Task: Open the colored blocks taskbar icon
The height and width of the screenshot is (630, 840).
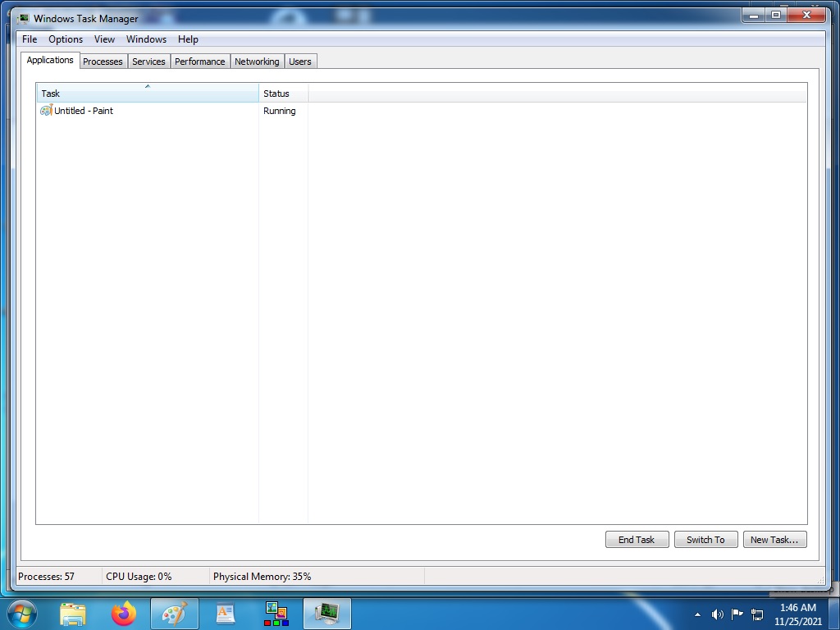Action: tap(276, 614)
